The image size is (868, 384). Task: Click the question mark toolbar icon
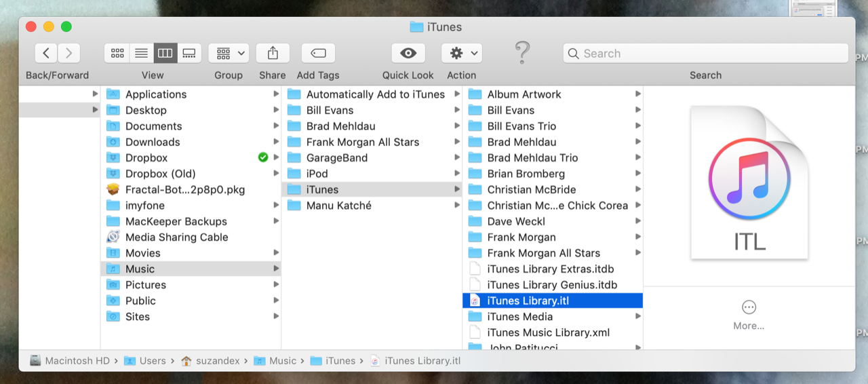(522, 53)
